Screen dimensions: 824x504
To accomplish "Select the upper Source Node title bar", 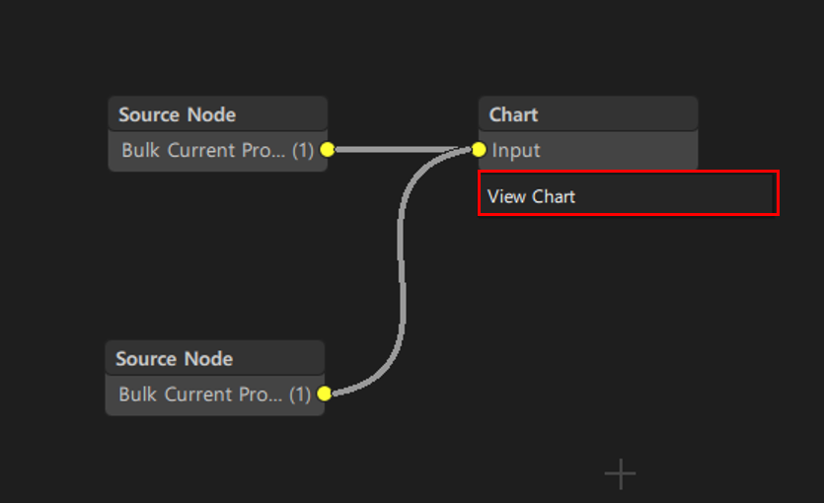I will (178, 114).
